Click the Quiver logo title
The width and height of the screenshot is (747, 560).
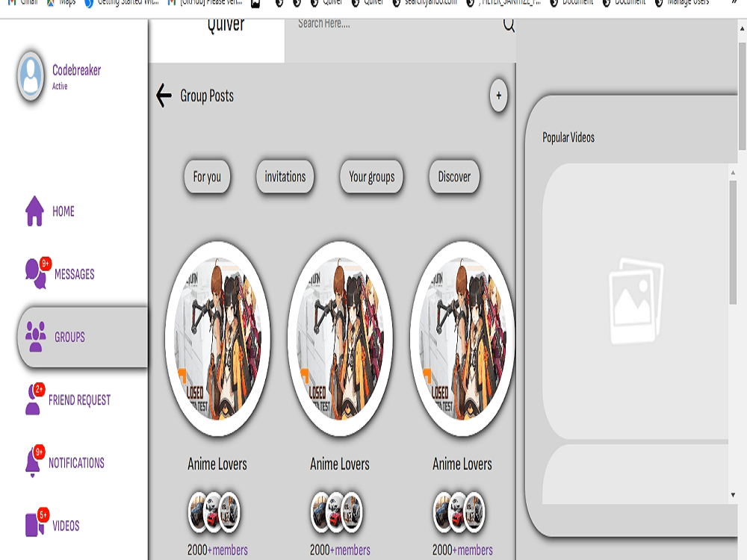coord(226,24)
